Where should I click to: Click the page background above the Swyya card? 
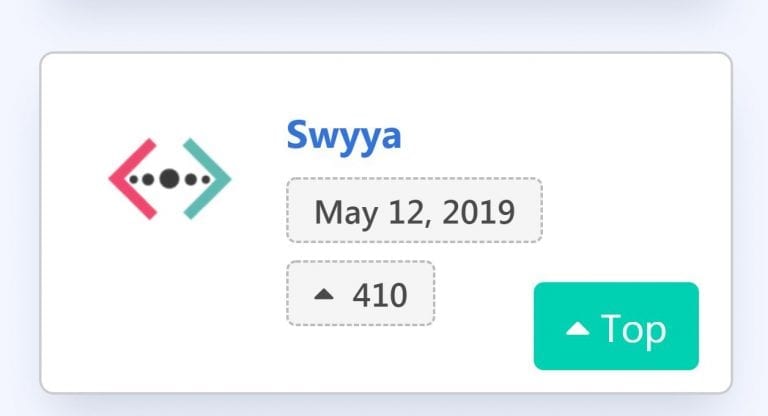tap(384, 24)
